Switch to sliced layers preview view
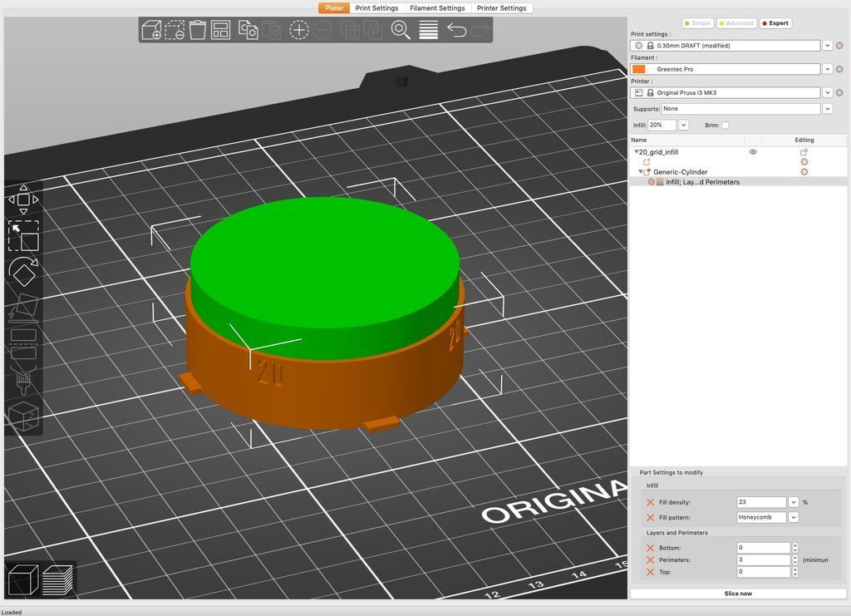Screen dimensions: 851x616 (57, 579)
